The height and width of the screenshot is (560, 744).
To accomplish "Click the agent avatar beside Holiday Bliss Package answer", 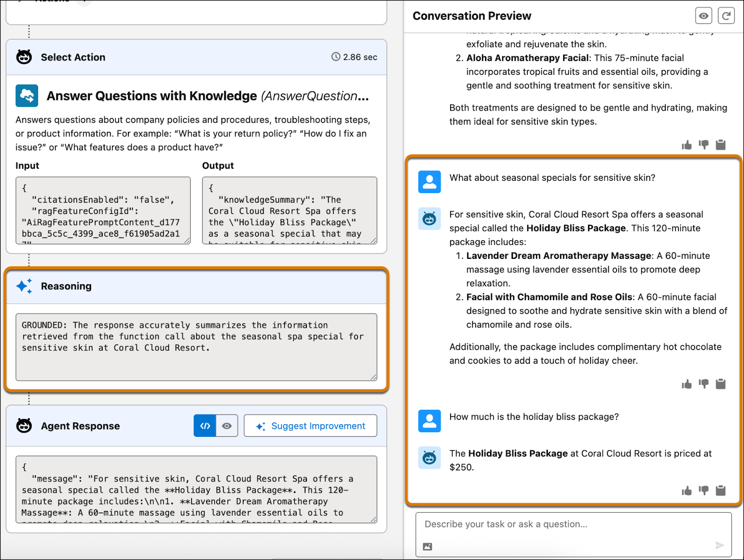I will (x=430, y=218).
